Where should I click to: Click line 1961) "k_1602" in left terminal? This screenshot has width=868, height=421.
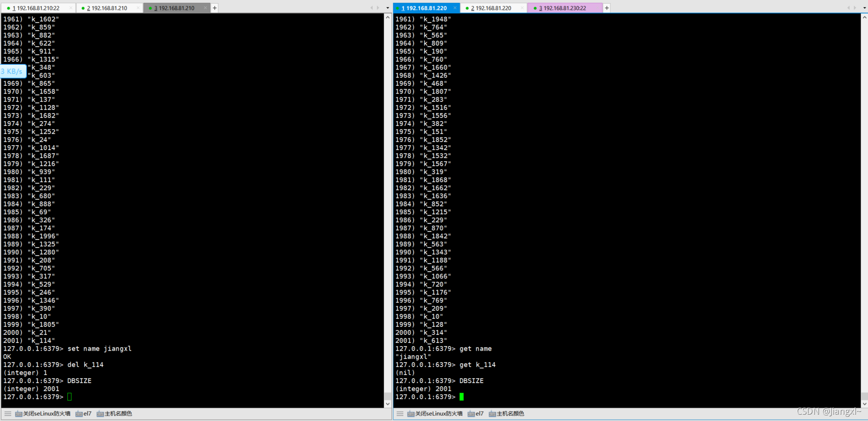tap(31, 19)
